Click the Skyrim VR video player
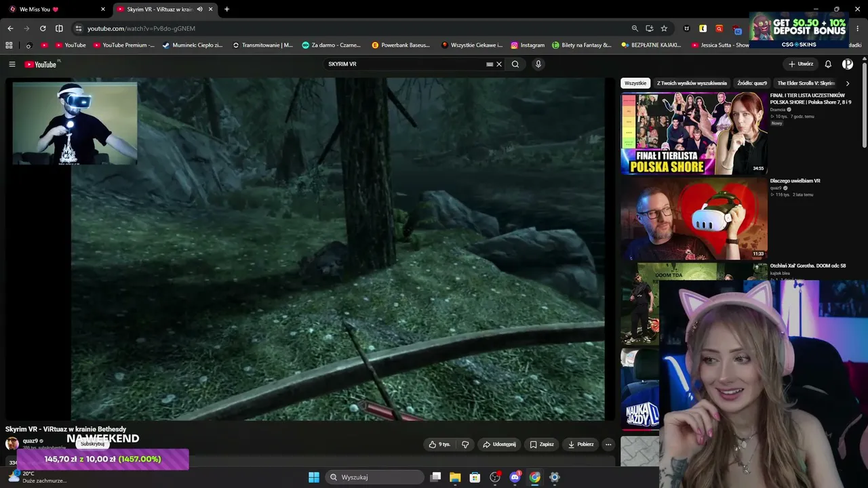 [x=310, y=249]
